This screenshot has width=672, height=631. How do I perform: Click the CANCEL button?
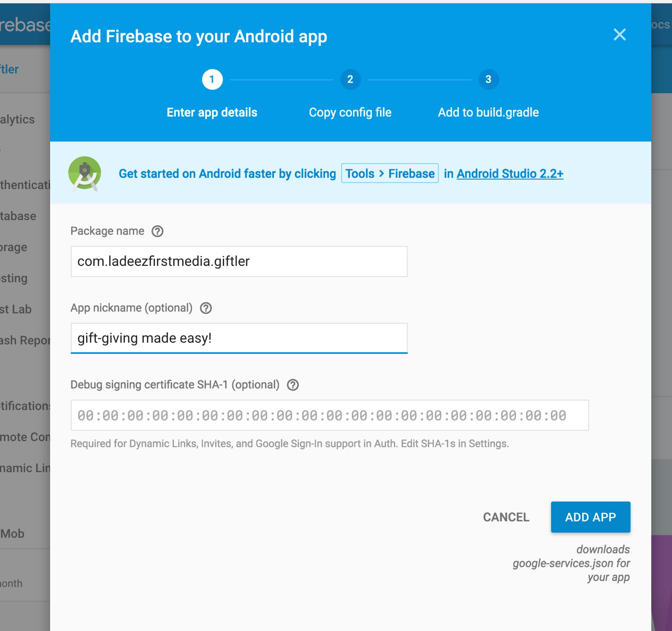click(506, 517)
